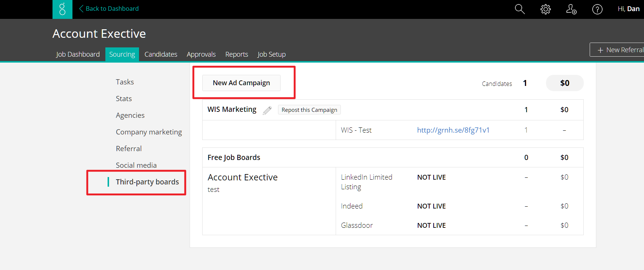The height and width of the screenshot is (270, 644).
Task: Select Social media in sidebar
Action: tap(136, 165)
